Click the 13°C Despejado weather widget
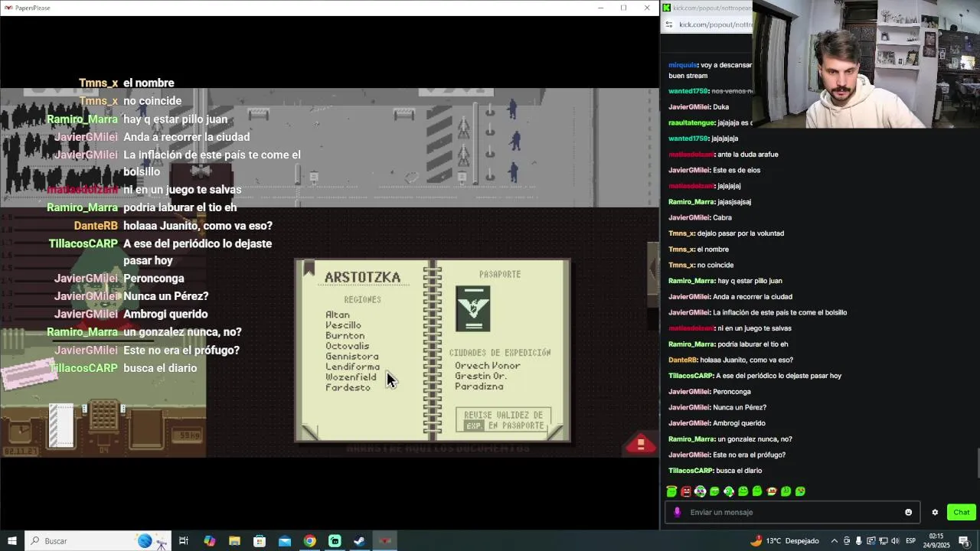The width and height of the screenshot is (980, 551). coord(784,541)
